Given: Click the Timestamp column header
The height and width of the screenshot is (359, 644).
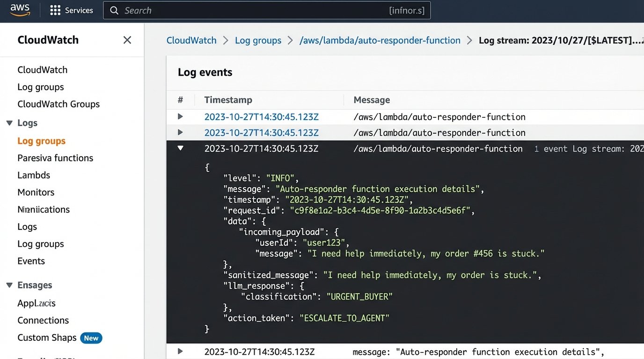Looking at the screenshot, I should pyautogui.click(x=228, y=100).
